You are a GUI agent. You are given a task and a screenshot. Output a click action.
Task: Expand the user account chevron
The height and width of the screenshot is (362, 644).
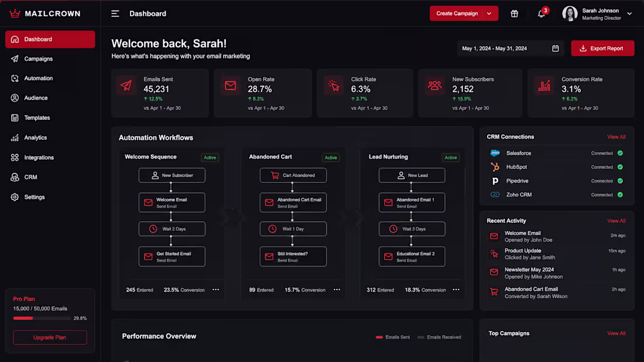pyautogui.click(x=629, y=13)
